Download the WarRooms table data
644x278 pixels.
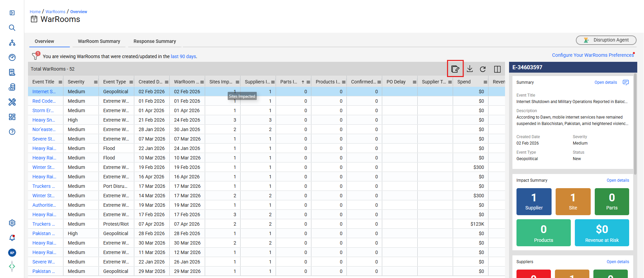point(470,69)
